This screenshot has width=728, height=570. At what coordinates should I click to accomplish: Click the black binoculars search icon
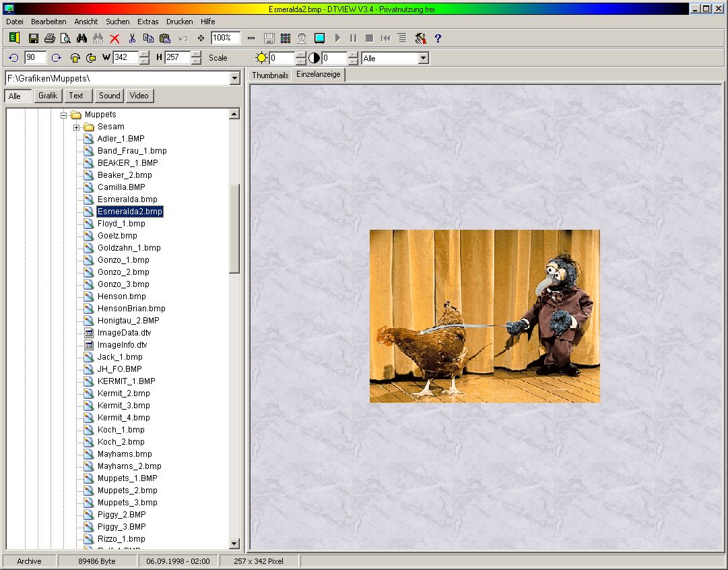point(81,38)
